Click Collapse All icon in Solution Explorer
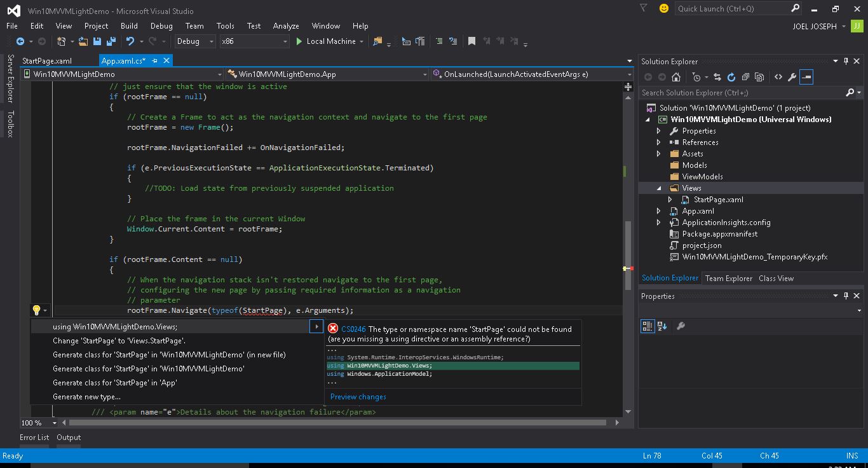 745,77
